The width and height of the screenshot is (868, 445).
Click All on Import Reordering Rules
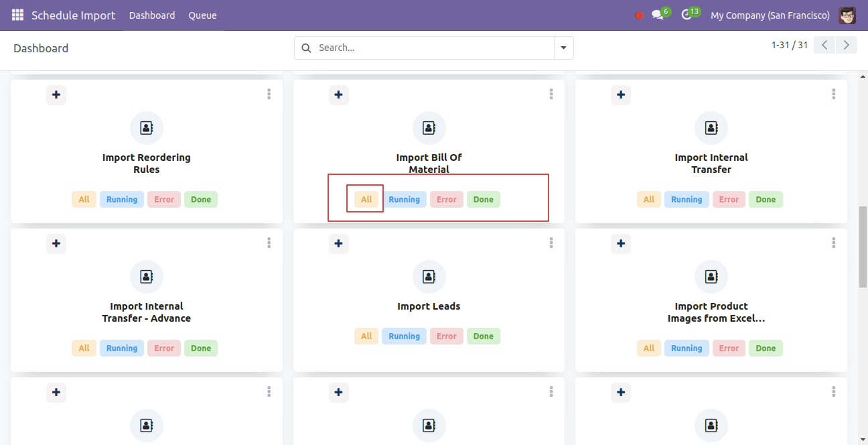[x=84, y=200]
